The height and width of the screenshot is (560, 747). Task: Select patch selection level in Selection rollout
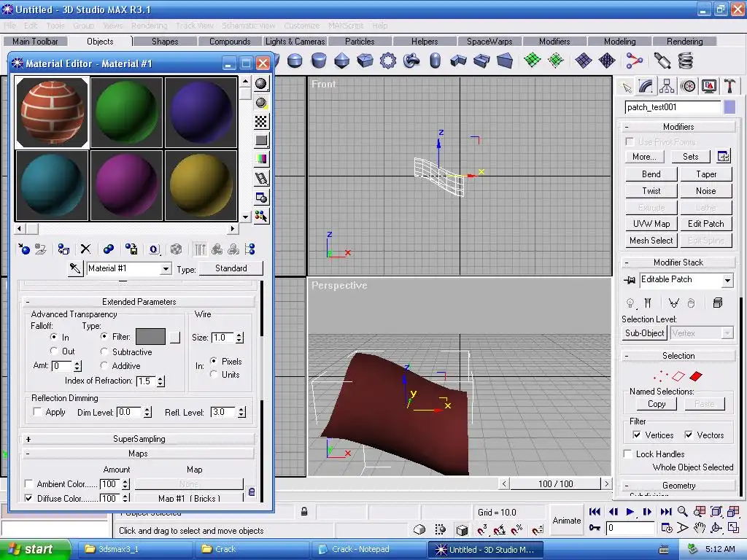click(695, 376)
